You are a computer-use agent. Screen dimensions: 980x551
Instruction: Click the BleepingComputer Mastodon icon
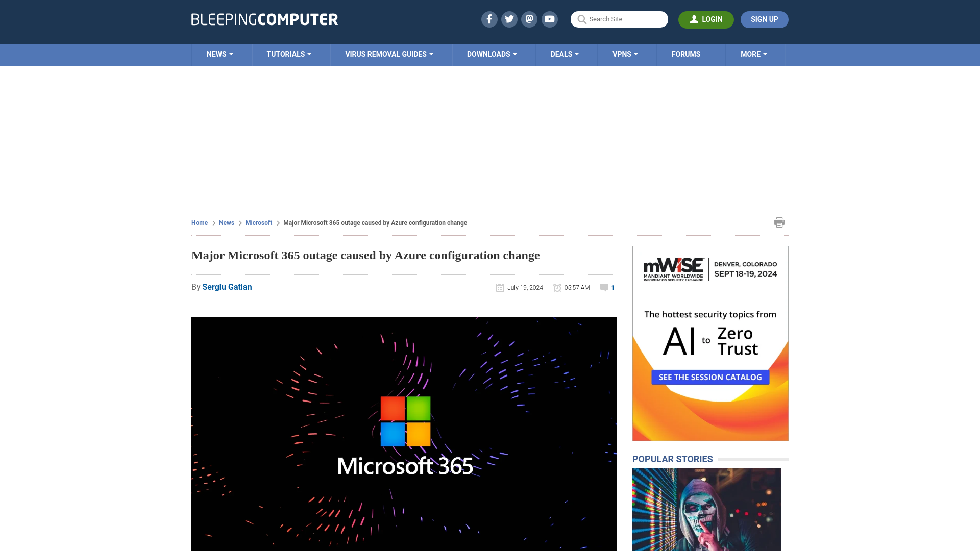[x=530, y=19]
